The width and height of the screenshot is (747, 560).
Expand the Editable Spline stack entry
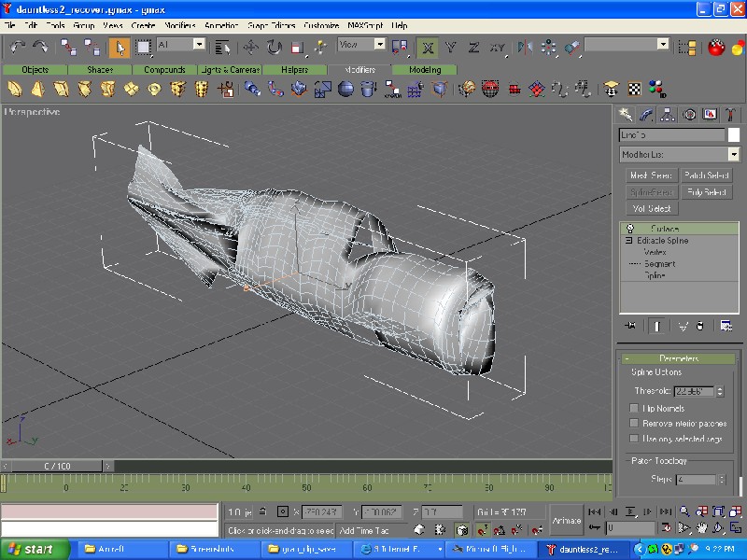point(629,241)
